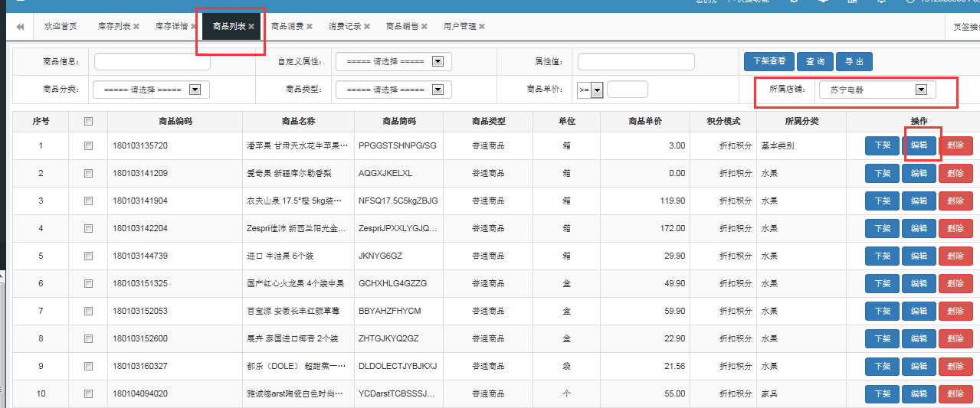Check the box for row 180103142204
980x408 pixels.
coord(88,228)
